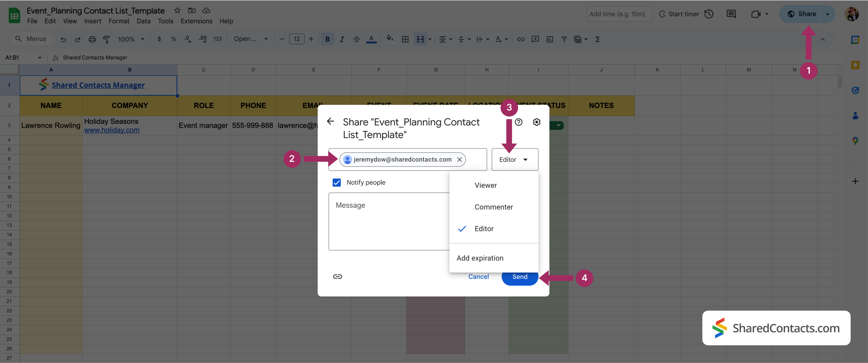Decrease decimal places icon
Screen dimensions: 868x363
(x=188, y=39)
